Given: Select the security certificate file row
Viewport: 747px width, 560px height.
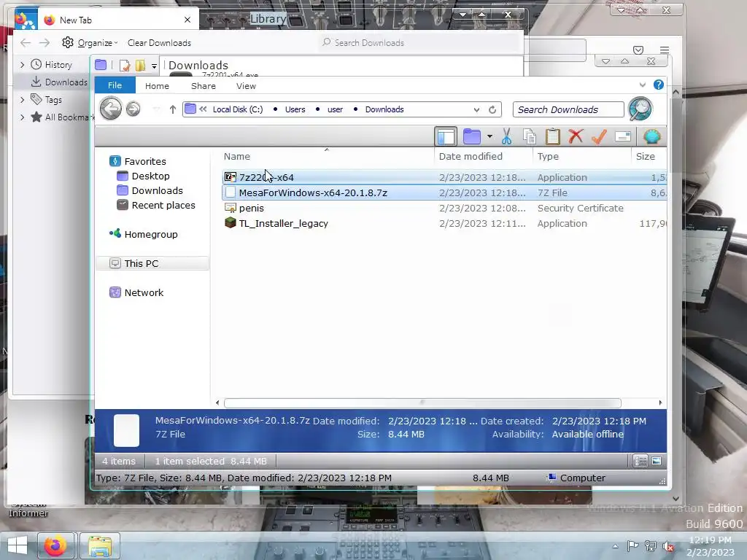Looking at the screenshot, I should (x=444, y=208).
